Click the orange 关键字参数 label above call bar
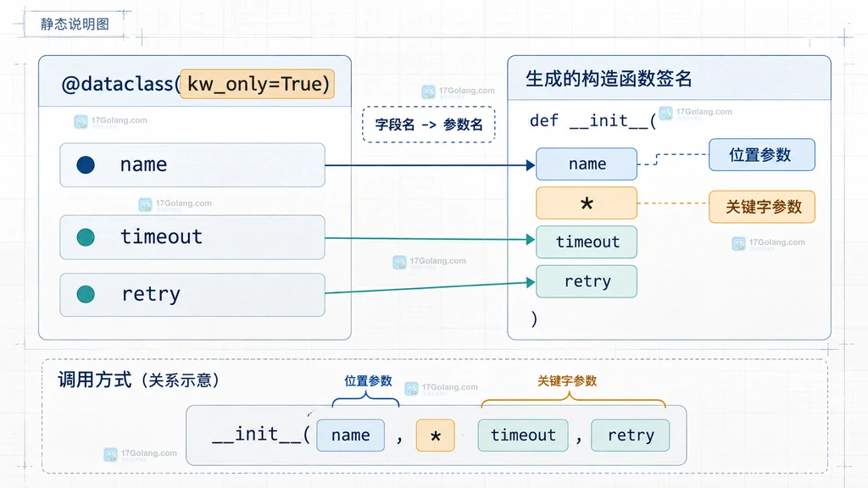The image size is (868, 488). click(x=567, y=380)
